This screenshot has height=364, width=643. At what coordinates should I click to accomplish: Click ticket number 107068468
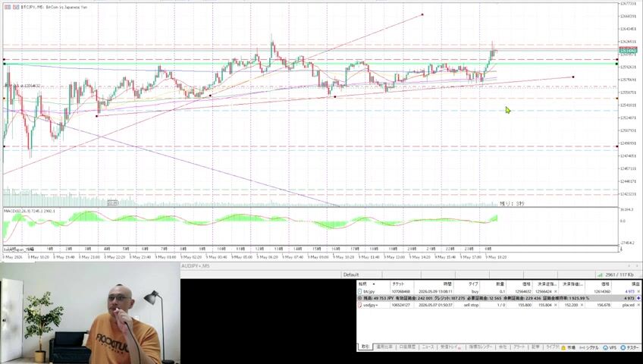pos(401,291)
